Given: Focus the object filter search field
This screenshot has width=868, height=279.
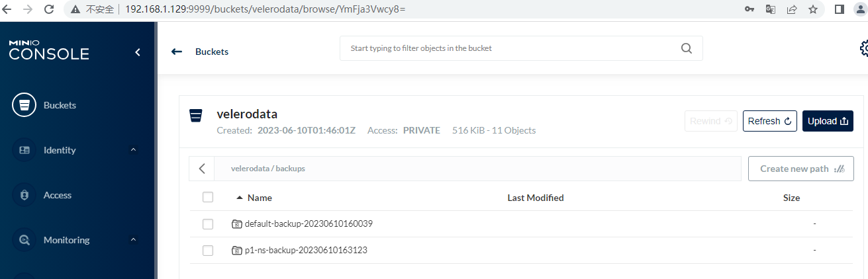Looking at the screenshot, I should pos(510,48).
